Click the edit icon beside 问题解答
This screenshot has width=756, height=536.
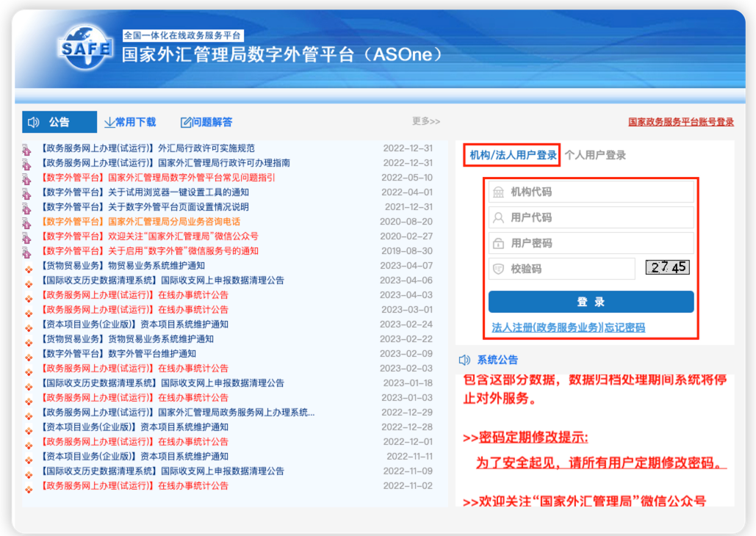[x=187, y=122]
